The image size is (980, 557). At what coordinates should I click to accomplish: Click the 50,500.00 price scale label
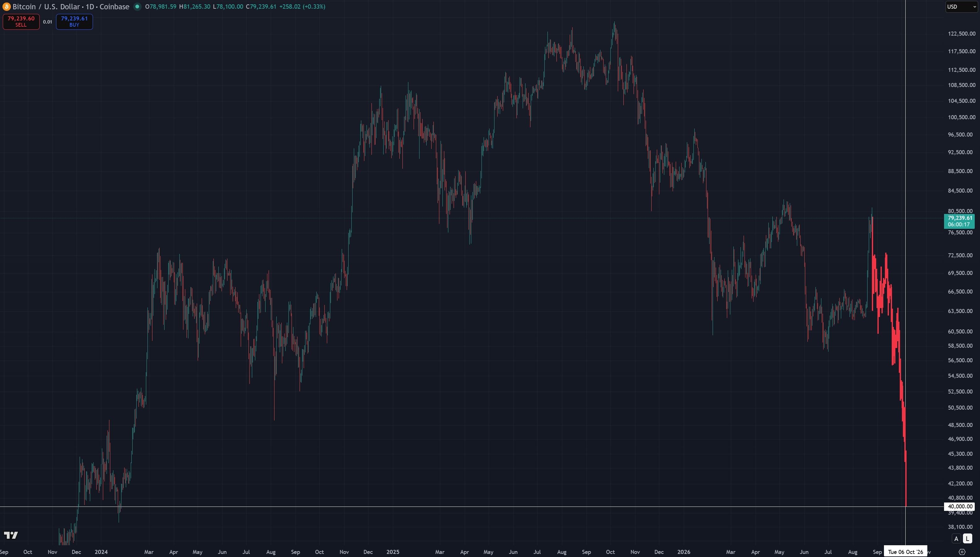pos(960,407)
